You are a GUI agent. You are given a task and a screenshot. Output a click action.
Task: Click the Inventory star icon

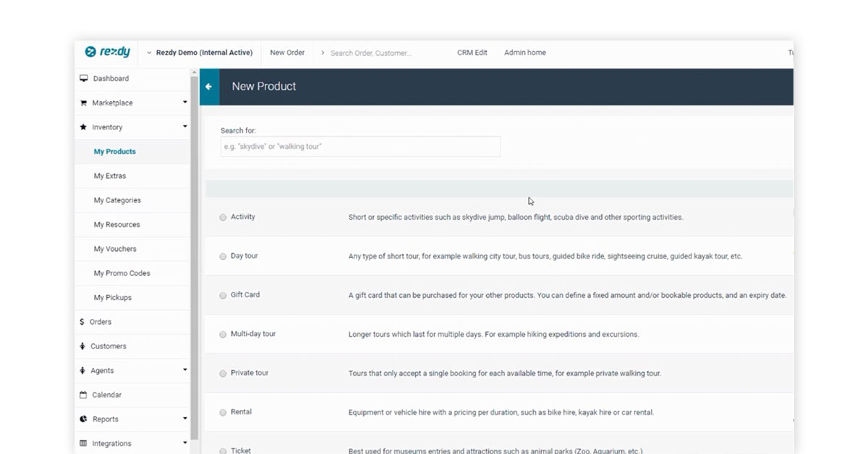pos(83,127)
